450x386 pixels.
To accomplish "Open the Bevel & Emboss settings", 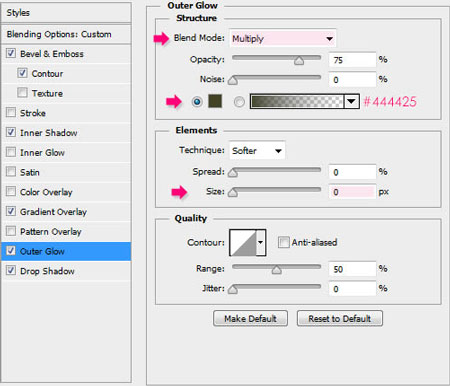I will 52,54.
